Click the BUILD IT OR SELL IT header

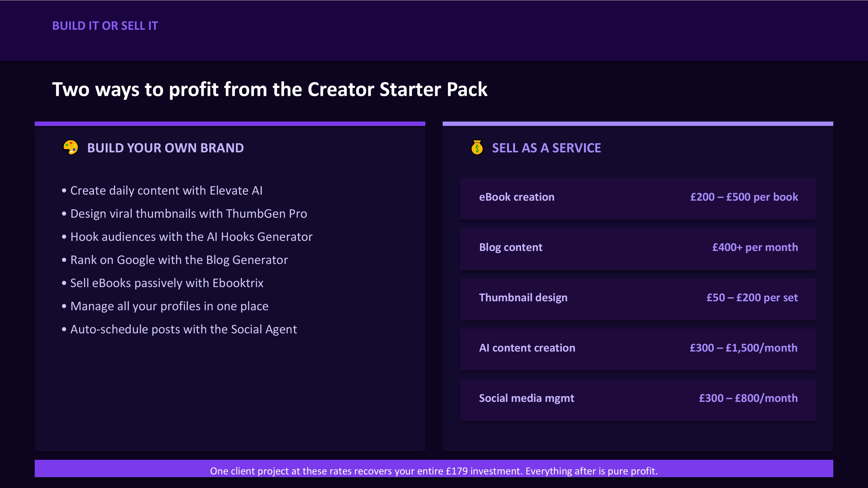105,26
